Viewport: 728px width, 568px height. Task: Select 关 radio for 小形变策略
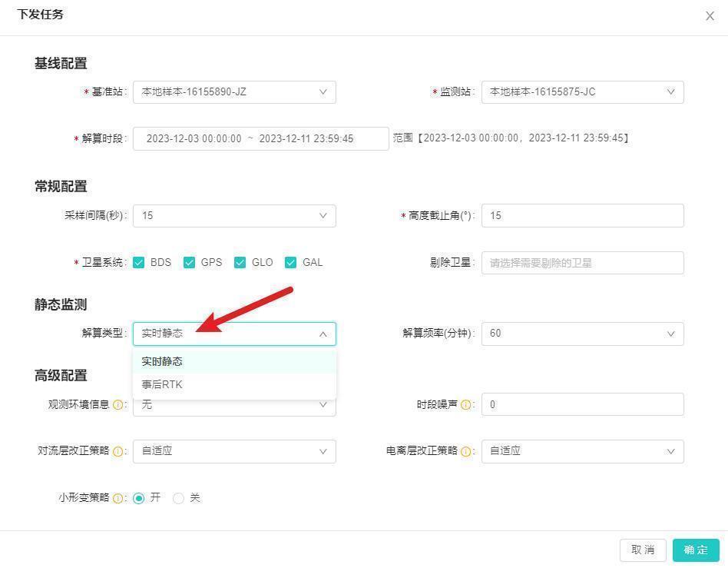(x=179, y=498)
